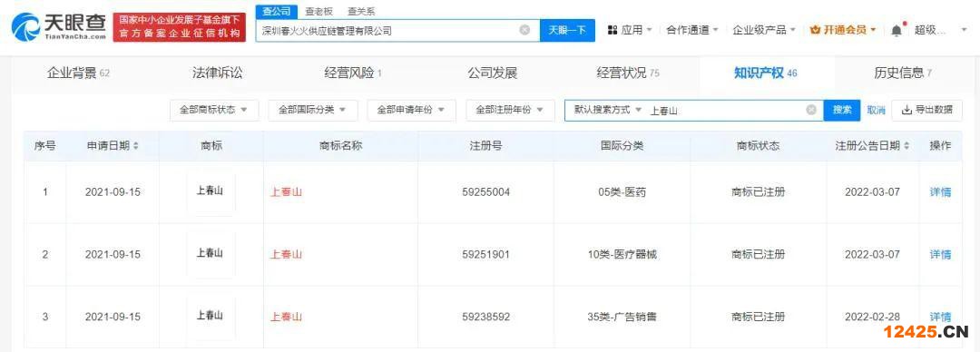
Task: Click 注册号 column header
Action: coord(486,146)
